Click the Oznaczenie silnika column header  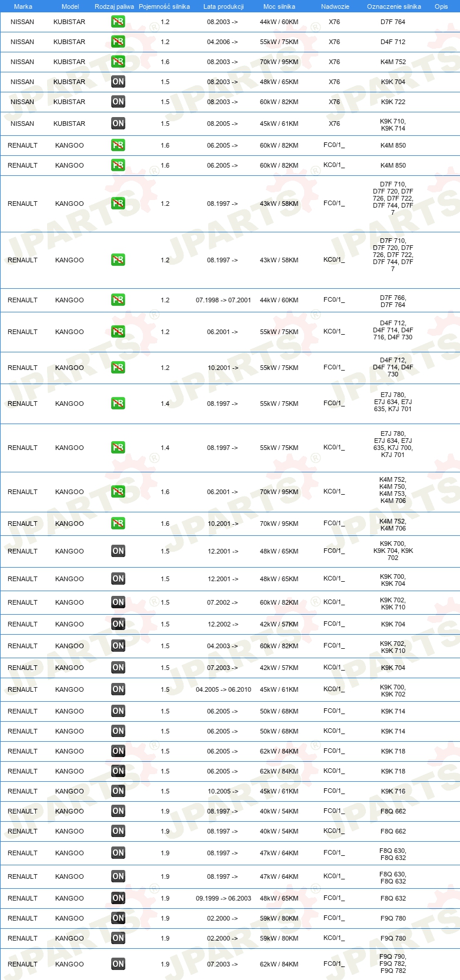point(394,6)
